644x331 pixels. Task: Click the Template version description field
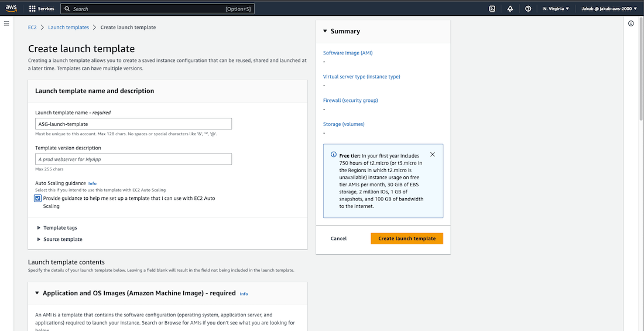[x=133, y=159]
